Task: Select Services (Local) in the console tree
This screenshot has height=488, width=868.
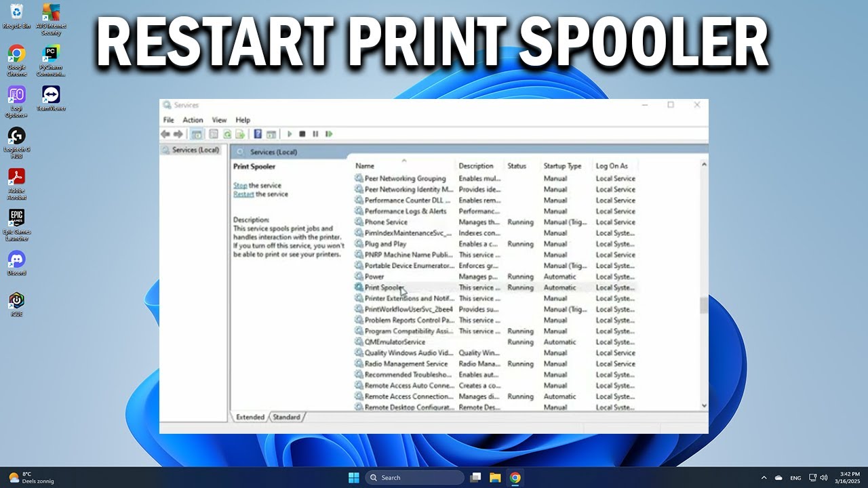Action: (x=191, y=150)
